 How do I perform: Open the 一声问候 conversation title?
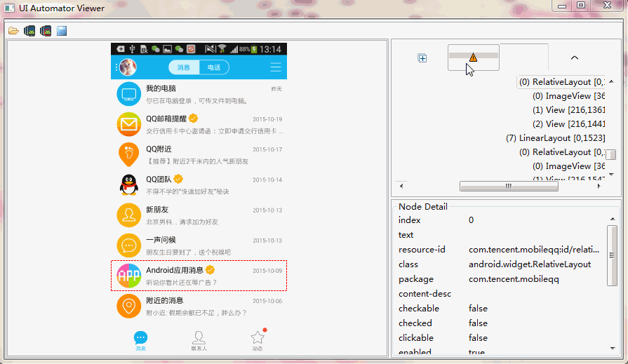(x=161, y=240)
